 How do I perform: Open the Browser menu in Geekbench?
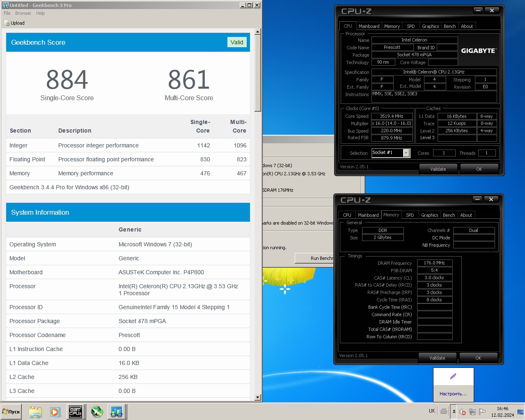(23, 13)
